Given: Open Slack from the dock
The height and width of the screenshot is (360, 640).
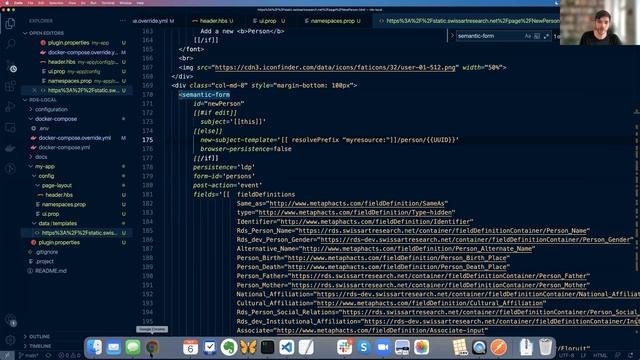Looking at the screenshot, I should pyautogui.click(x=344, y=347).
